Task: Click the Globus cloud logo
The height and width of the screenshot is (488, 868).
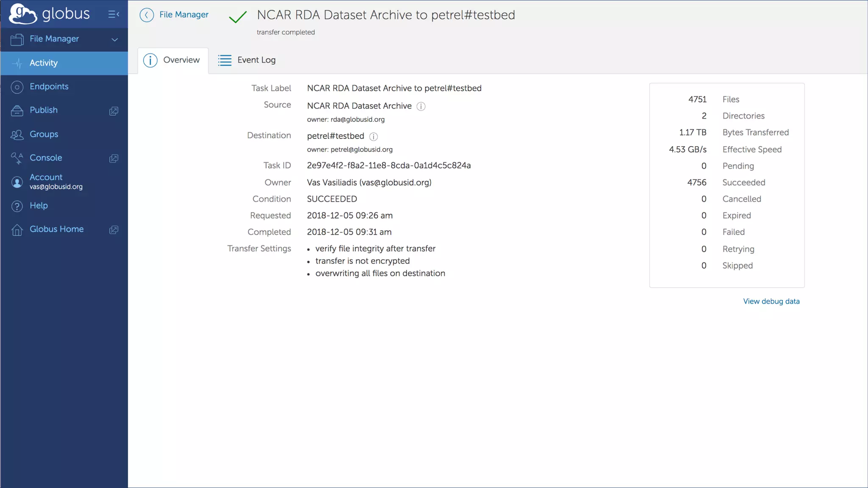Action: 23,14
